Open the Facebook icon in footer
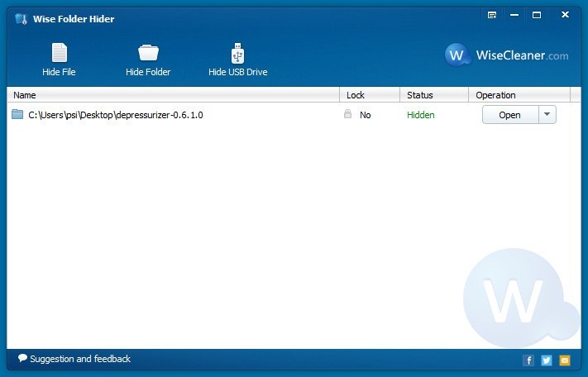The width and height of the screenshot is (588, 377). coord(528,360)
